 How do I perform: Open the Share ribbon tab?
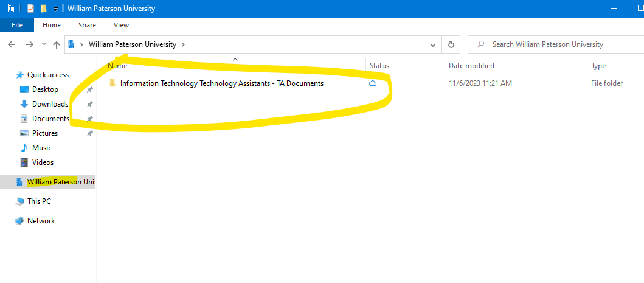tap(87, 25)
